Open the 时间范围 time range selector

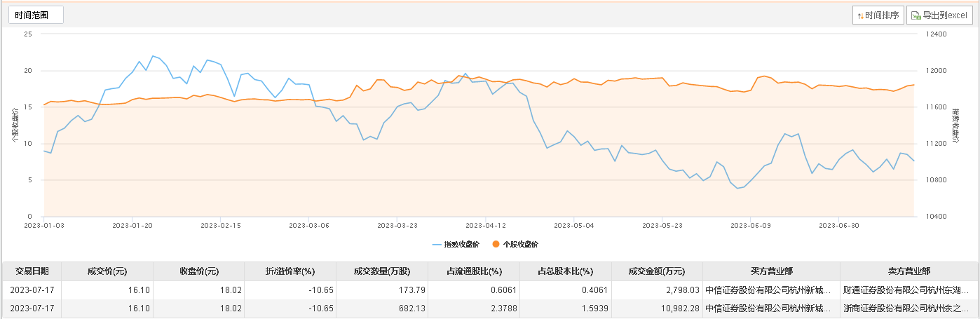pos(36,15)
